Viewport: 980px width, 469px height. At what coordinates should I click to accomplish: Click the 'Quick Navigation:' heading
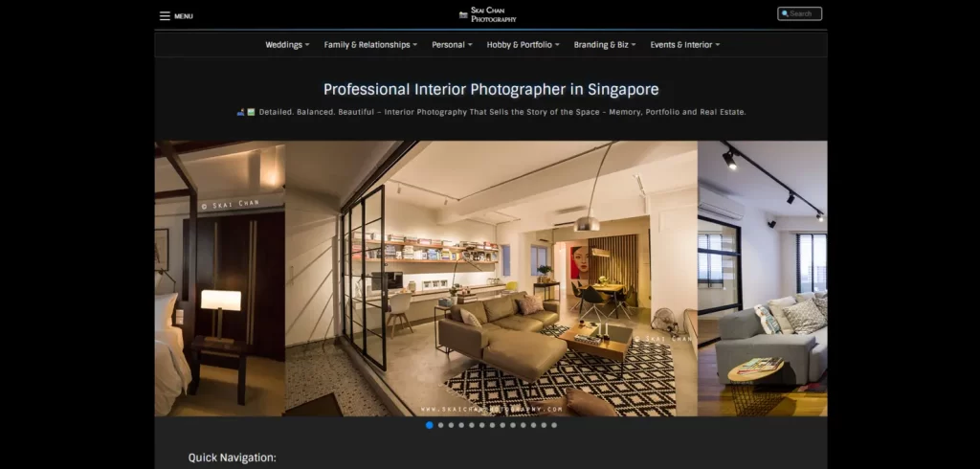[x=232, y=458]
